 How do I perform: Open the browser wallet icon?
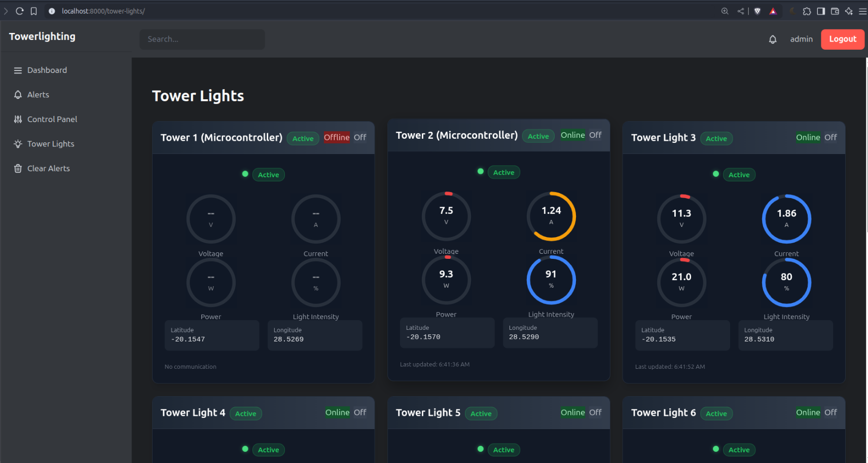tap(835, 11)
